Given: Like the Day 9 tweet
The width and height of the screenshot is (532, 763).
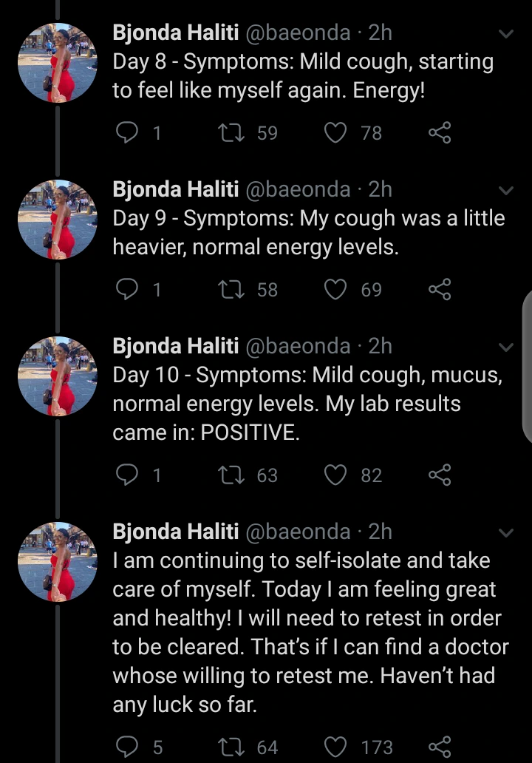Looking at the screenshot, I should [x=335, y=289].
